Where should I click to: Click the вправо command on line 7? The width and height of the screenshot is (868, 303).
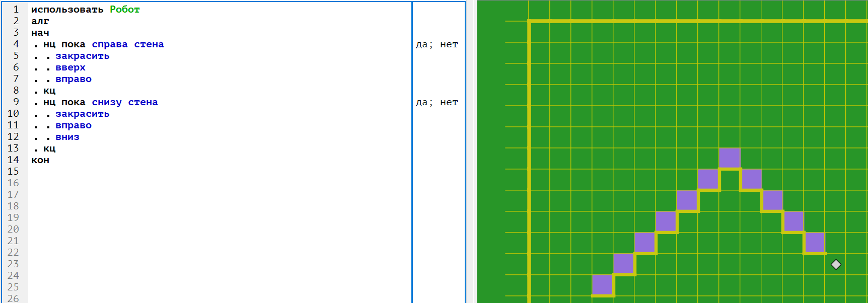(74, 79)
